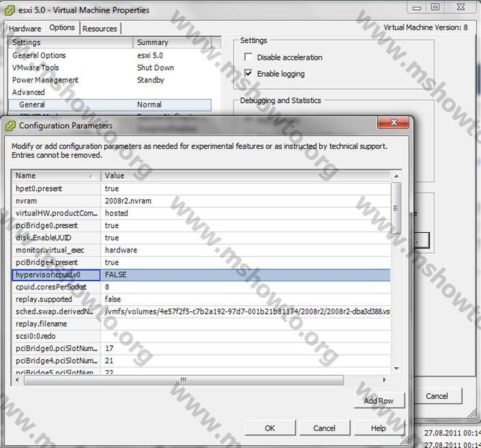
Task: Select the pciBridge4.pciSlotNum... parameter
Action: pyautogui.click(x=56, y=361)
